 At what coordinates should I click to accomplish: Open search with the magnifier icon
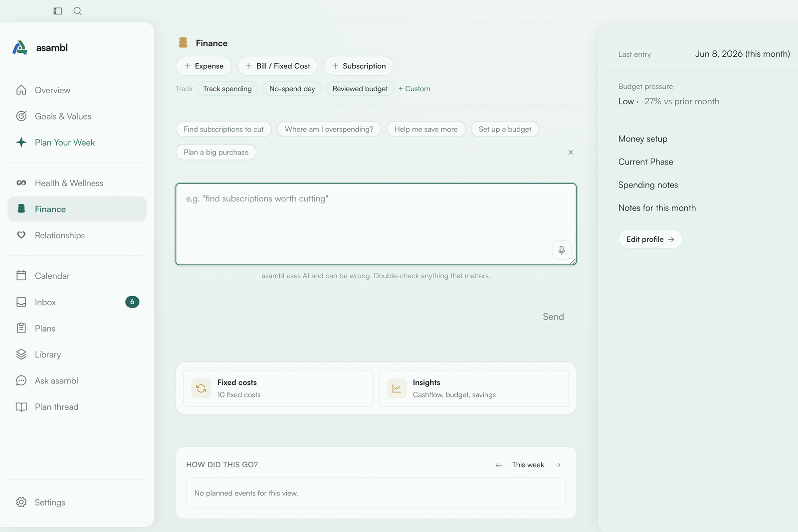(x=78, y=11)
